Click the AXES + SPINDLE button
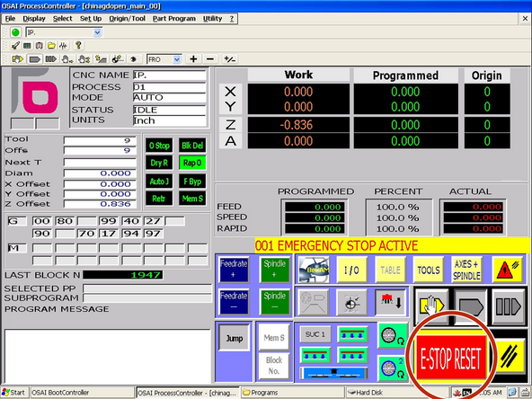 (466, 270)
